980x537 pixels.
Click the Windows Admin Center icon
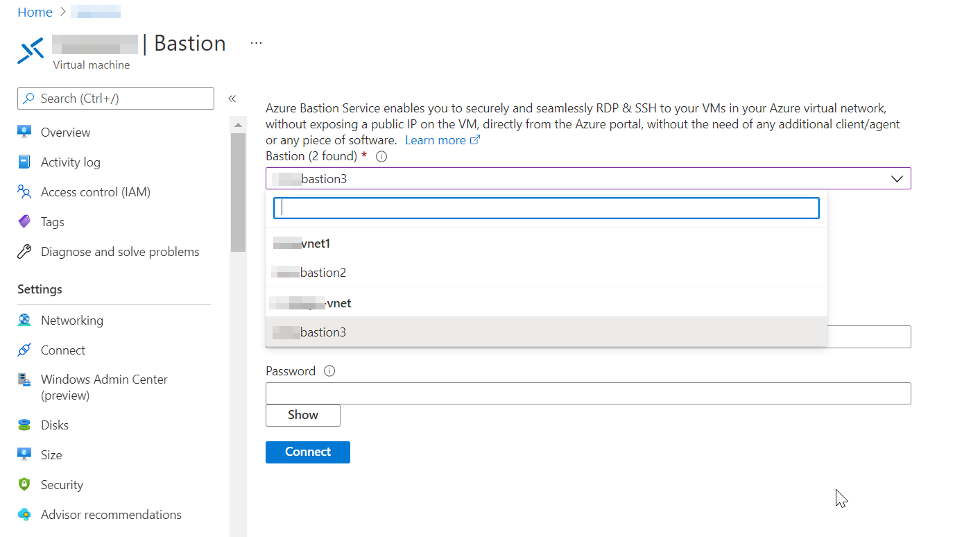point(24,380)
